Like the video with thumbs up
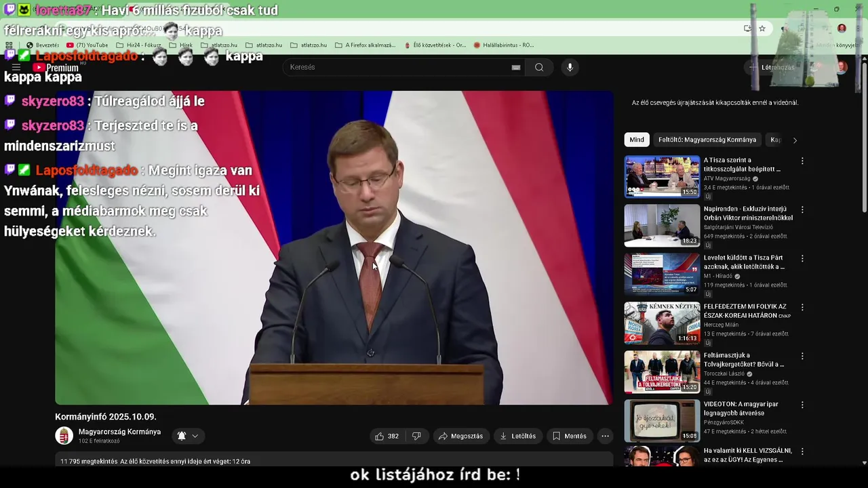Viewport: 868px width, 488px height. [387, 436]
